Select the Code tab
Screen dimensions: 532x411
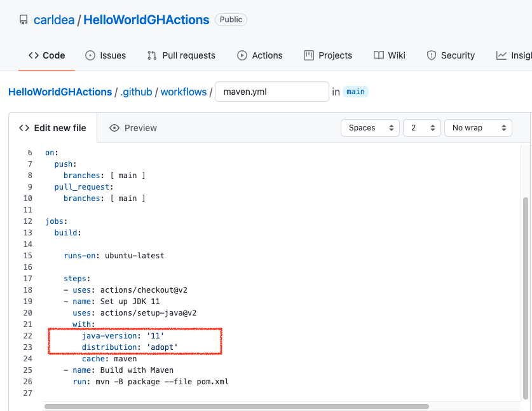47,55
